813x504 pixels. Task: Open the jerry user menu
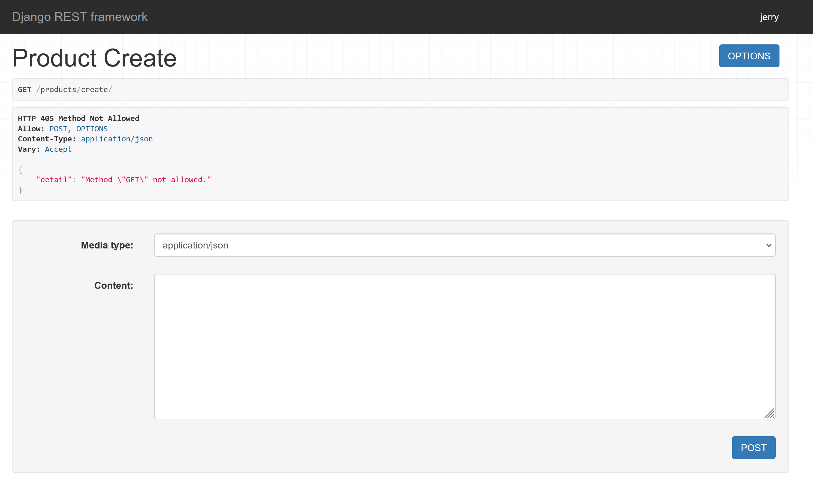point(769,17)
